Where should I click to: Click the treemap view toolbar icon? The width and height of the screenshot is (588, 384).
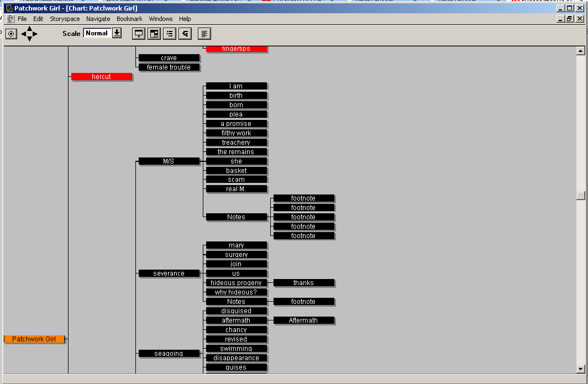coord(154,34)
